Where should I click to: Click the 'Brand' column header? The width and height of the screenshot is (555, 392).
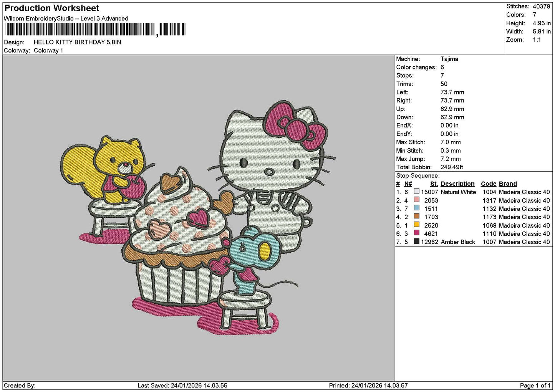click(x=508, y=184)
